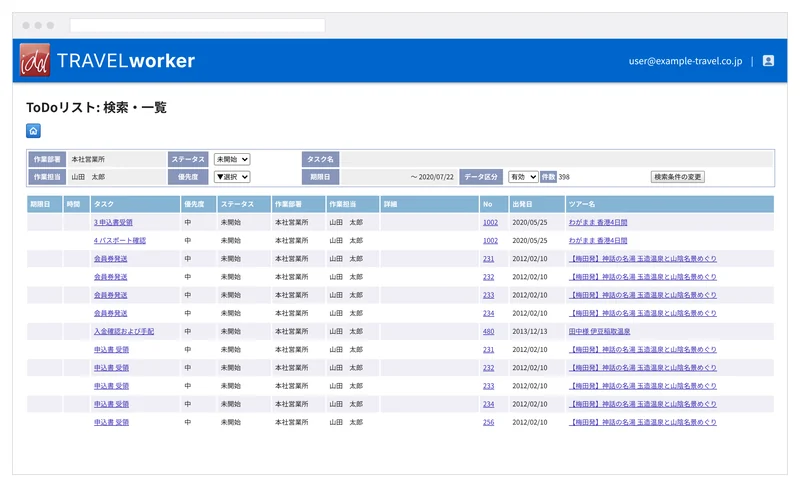Click the ツアー名 column header
Viewport: 800px width, 487px height.
(669, 204)
